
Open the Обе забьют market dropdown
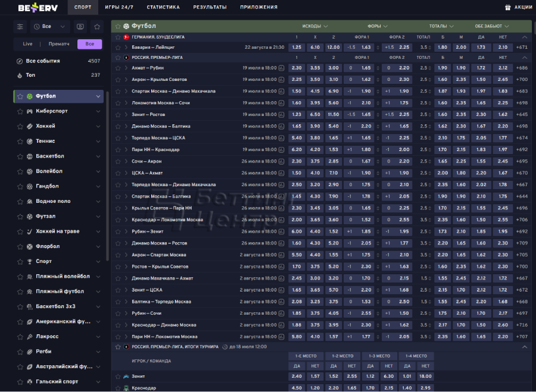[491, 26]
